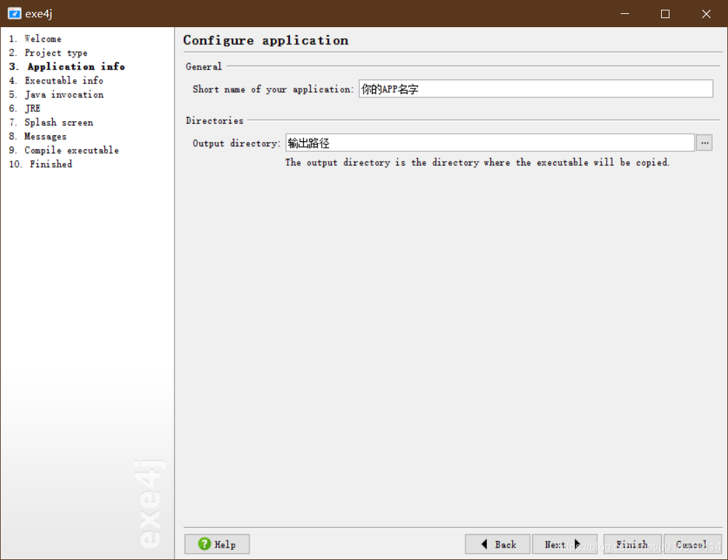Viewport: 728px width, 560px height.
Task: Go Back to the previous wizard step
Action: (497, 544)
